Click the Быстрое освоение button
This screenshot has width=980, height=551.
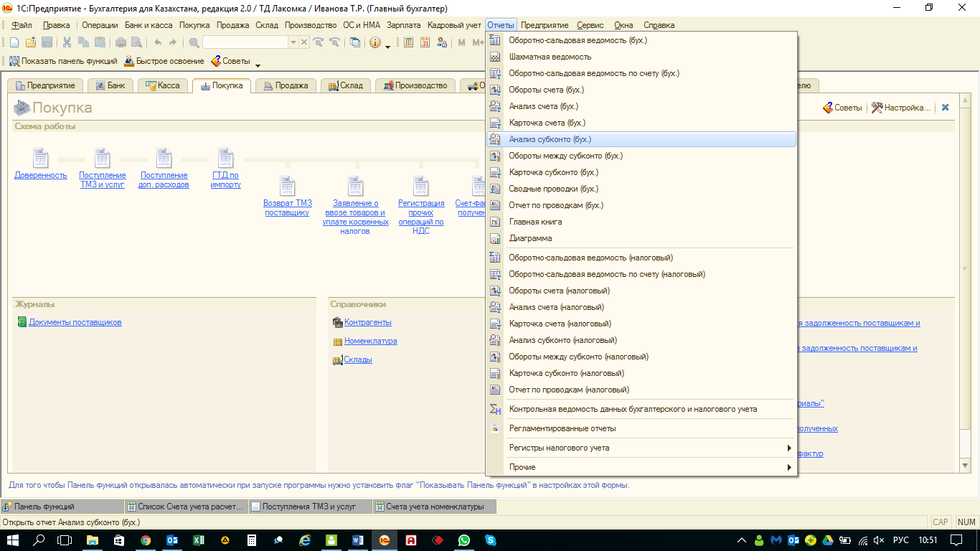(164, 61)
